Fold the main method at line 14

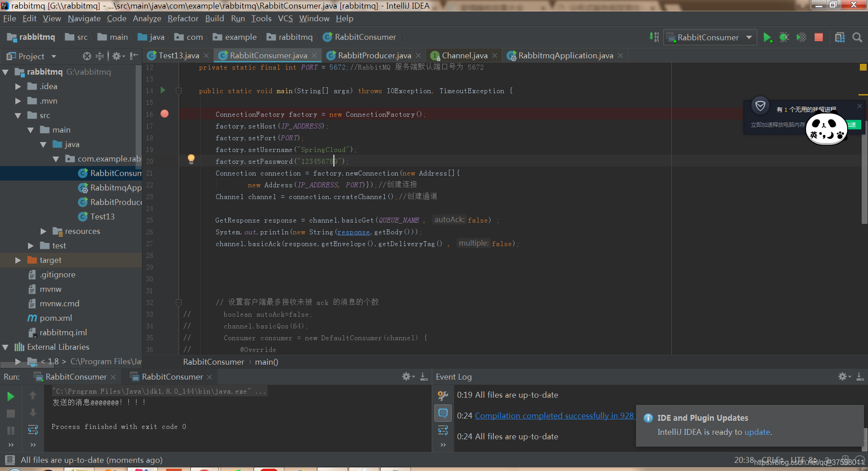point(179,91)
